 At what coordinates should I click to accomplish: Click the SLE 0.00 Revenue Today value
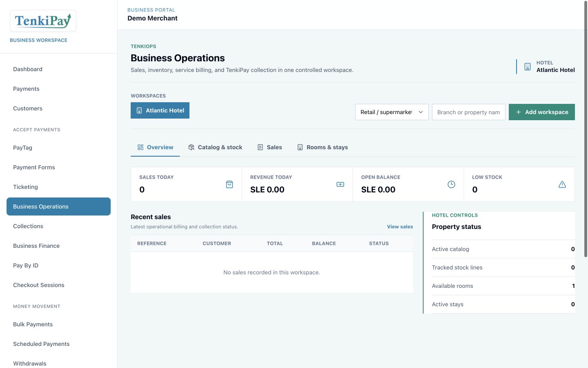point(267,189)
